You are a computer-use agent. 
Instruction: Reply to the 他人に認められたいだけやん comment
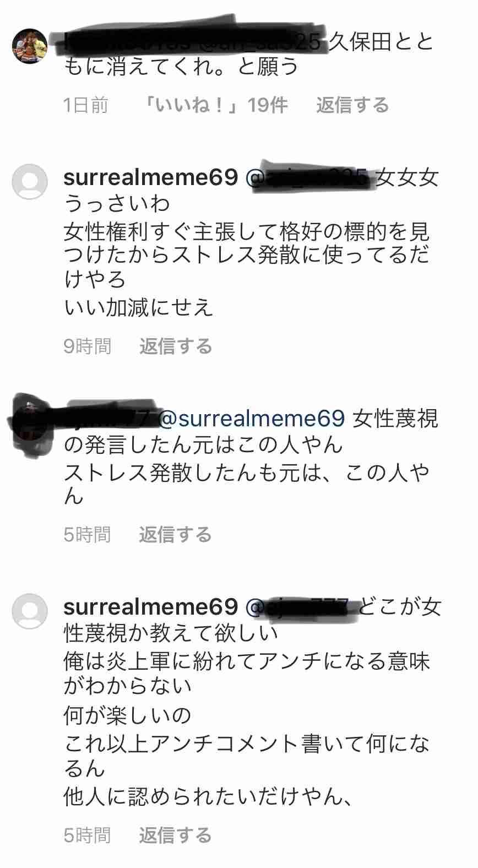pos(175,835)
